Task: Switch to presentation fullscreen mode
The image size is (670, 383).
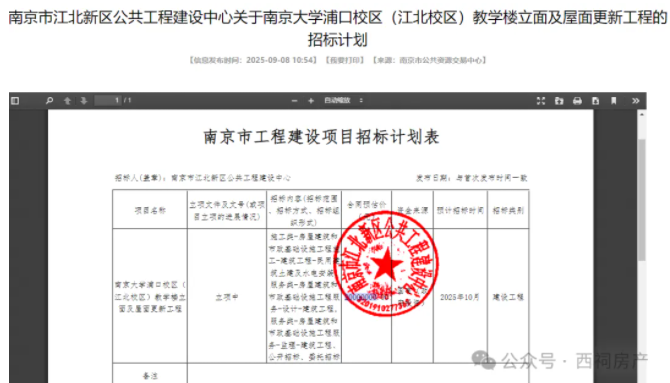Action: (541, 101)
